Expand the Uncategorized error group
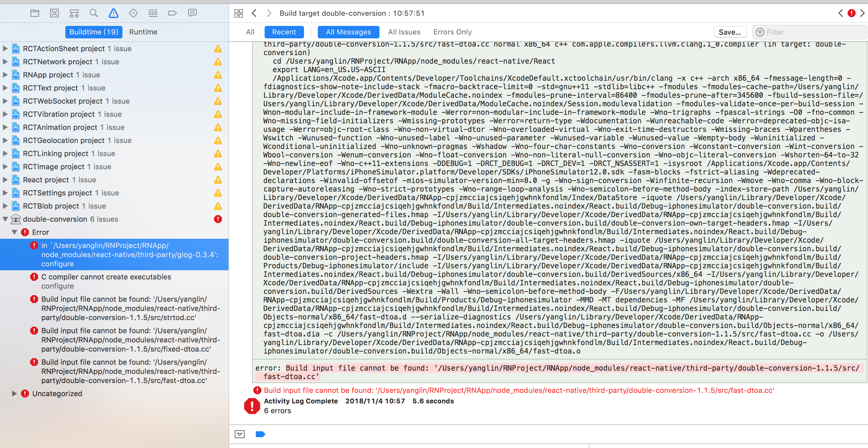 coord(14,394)
